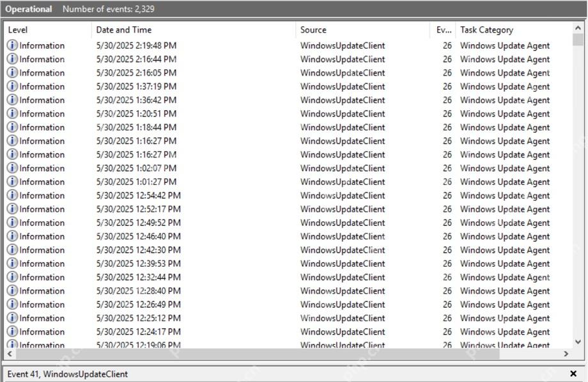Select the info icon on the 1:01:27 PM row
Image resolution: width=588 pixels, height=382 pixels.
[x=12, y=182]
